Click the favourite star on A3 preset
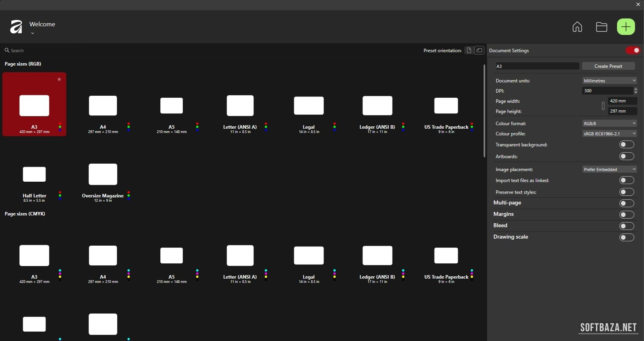The width and height of the screenshot is (644, 341). [59, 79]
